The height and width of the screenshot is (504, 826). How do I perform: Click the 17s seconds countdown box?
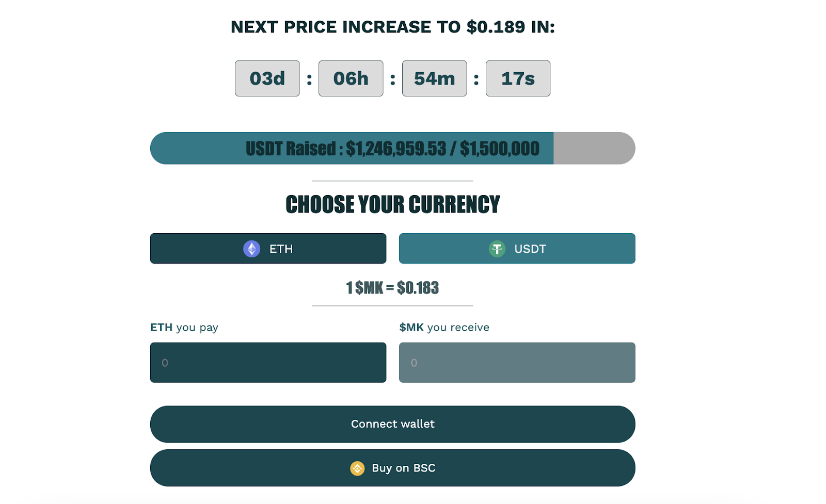point(518,78)
